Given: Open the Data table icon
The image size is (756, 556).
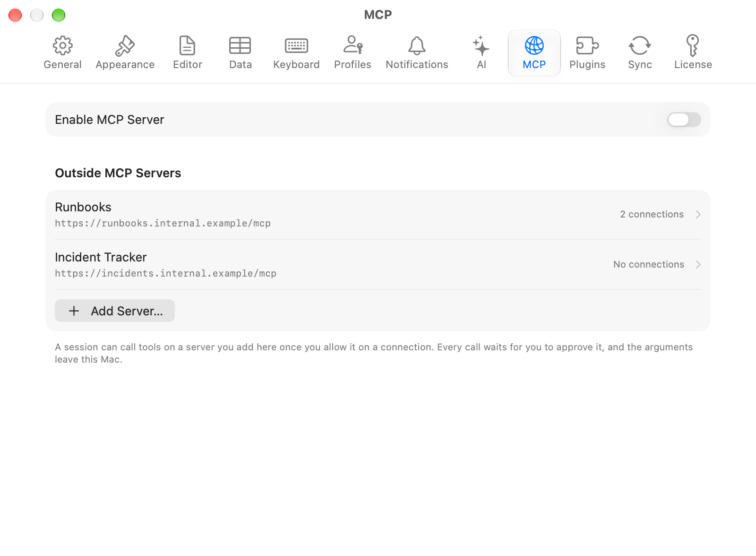Looking at the screenshot, I should point(240,46).
